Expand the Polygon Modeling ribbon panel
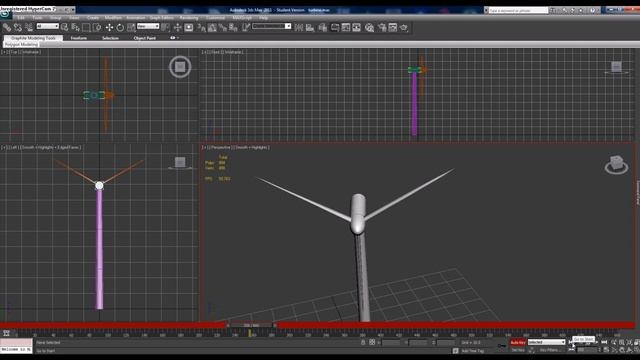640x360 pixels. pyautogui.click(x=21, y=44)
